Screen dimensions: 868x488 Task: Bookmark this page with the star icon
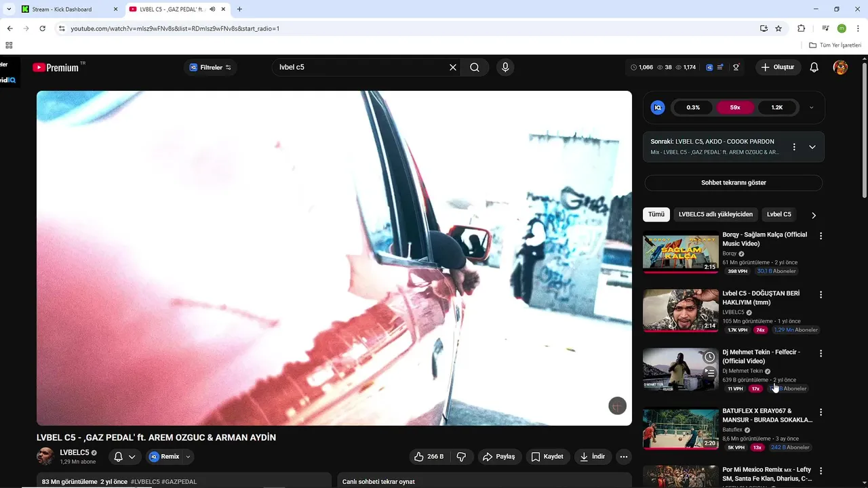click(x=778, y=28)
